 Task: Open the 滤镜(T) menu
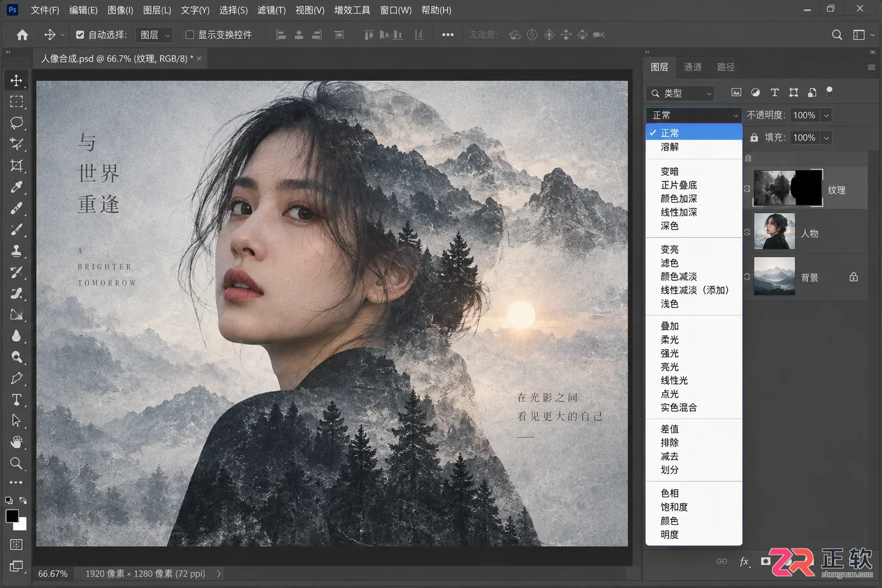tap(271, 10)
